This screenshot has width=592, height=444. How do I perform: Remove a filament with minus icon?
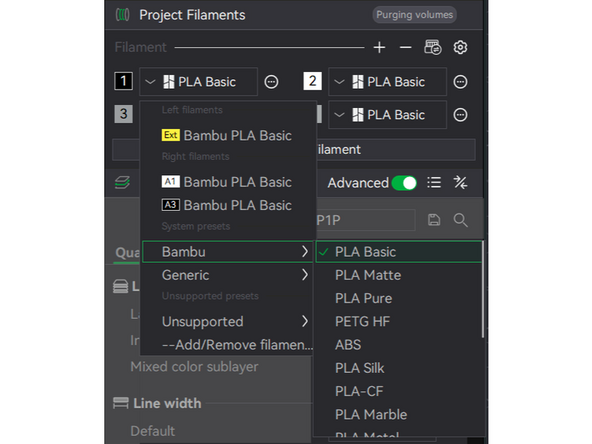click(405, 47)
